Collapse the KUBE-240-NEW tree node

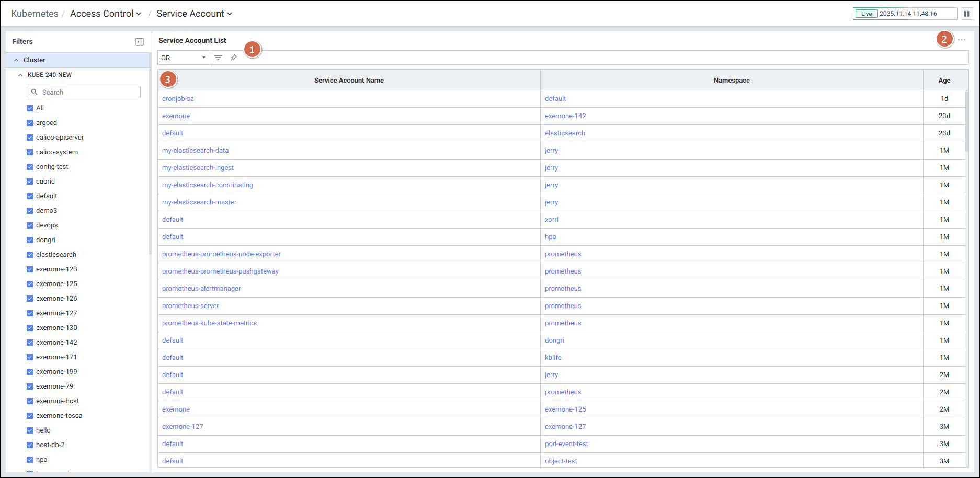[20, 75]
